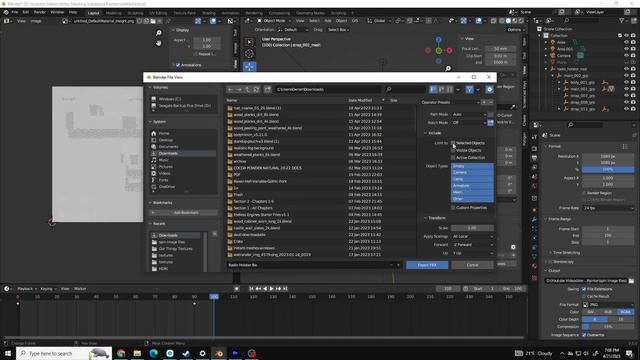Toggle Annotations checkbox in image editor

tap(178, 65)
